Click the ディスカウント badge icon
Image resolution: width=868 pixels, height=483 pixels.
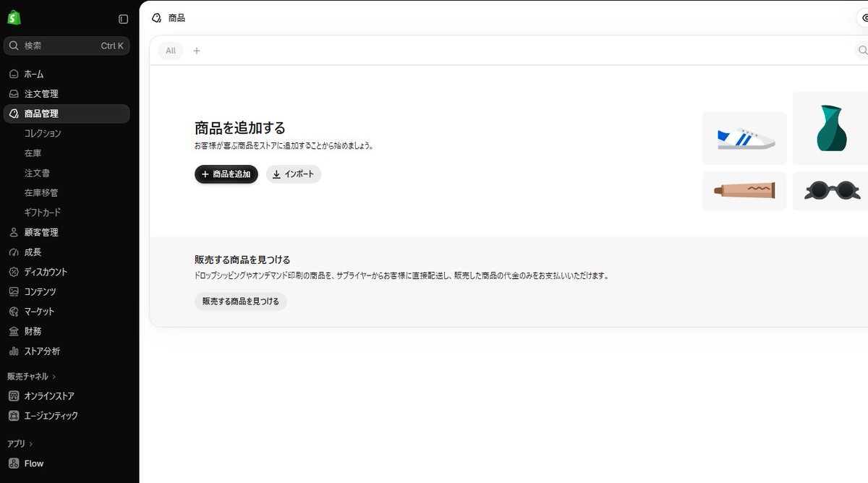click(x=14, y=272)
